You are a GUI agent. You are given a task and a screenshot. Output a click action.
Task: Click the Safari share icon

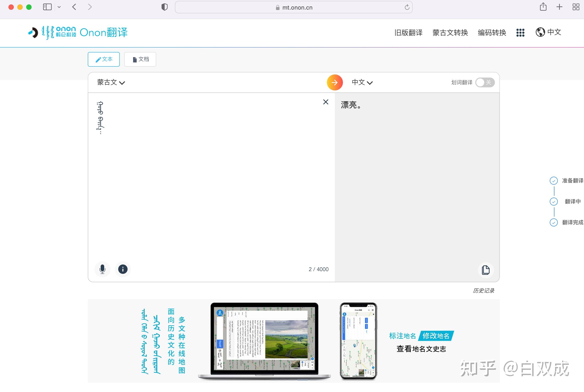tap(543, 7)
